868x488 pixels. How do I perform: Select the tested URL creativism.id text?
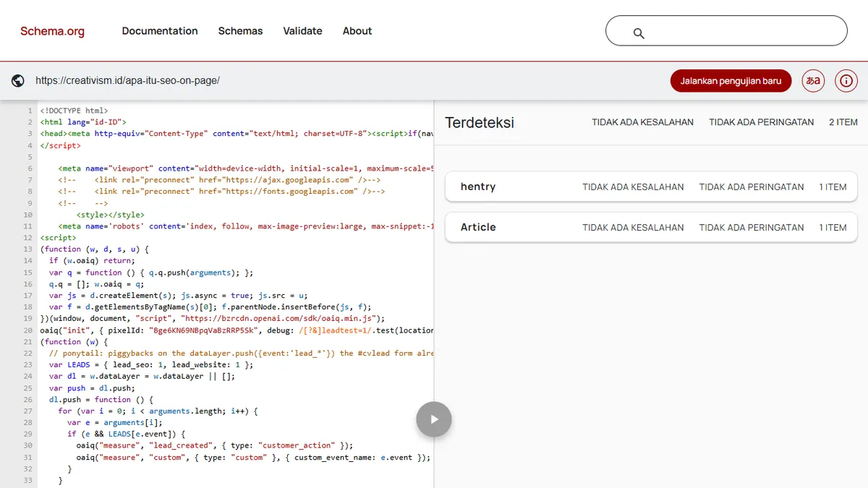coord(127,81)
